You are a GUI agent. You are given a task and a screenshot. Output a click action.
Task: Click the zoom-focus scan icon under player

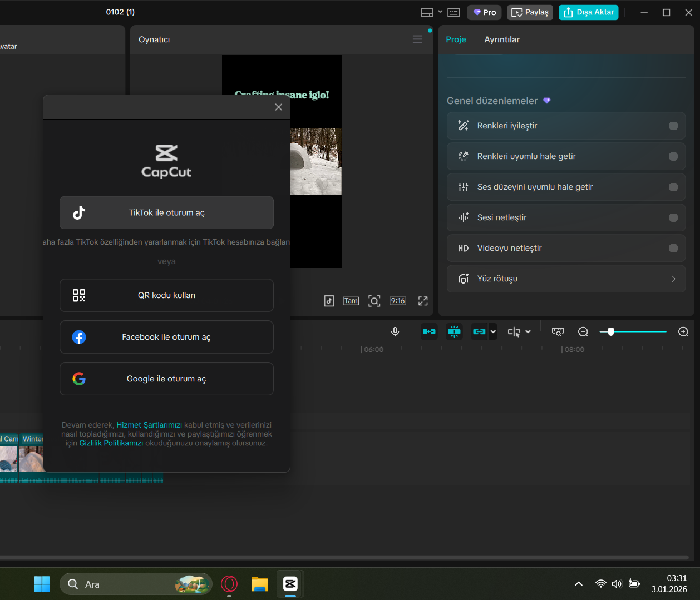click(x=374, y=301)
